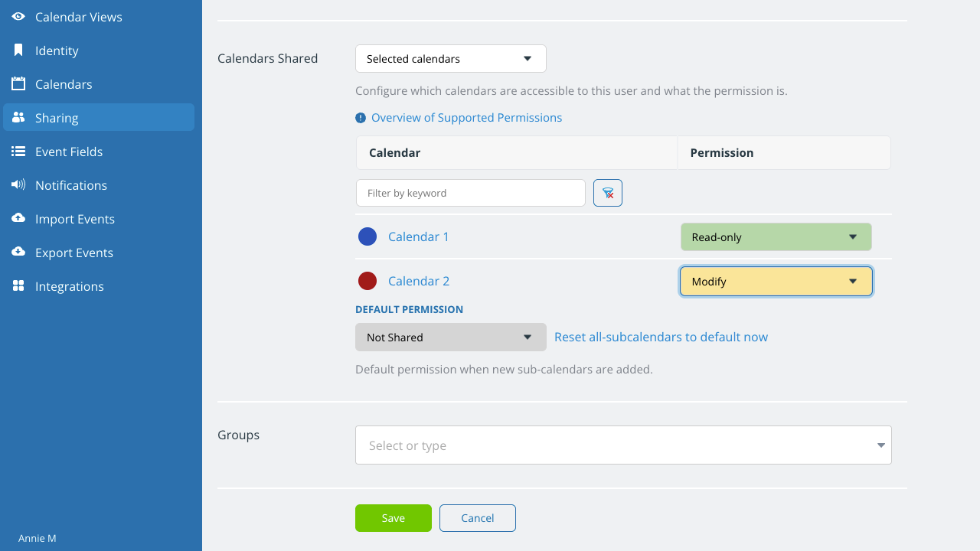Open Overview of Supported Permissions link
This screenshot has height=551, width=980.
click(x=466, y=118)
